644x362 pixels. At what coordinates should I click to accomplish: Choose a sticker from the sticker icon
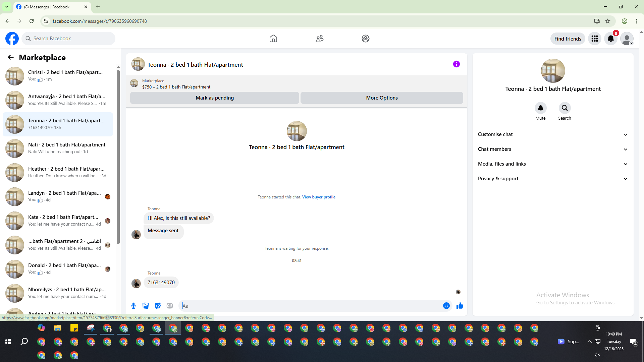click(158, 306)
